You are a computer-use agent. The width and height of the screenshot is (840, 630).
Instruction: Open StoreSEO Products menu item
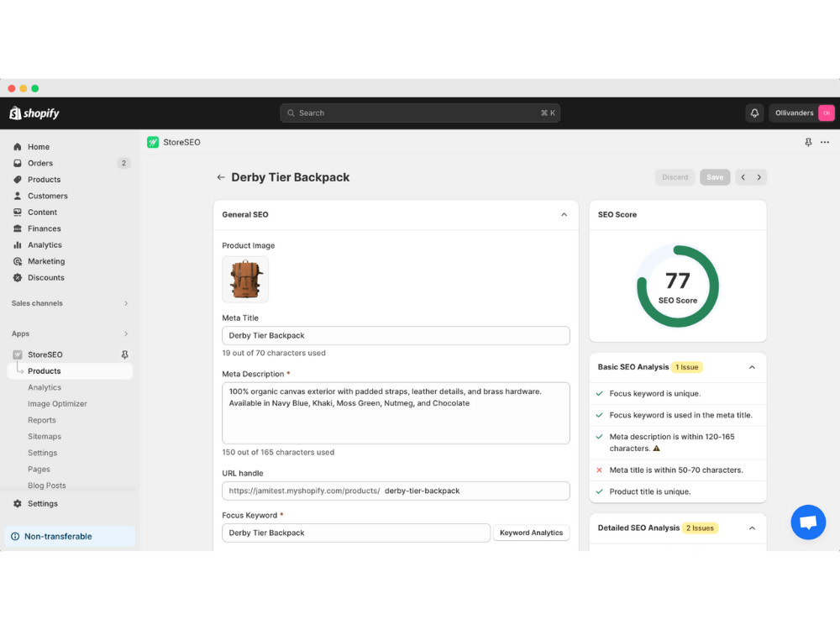pos(71,370)
